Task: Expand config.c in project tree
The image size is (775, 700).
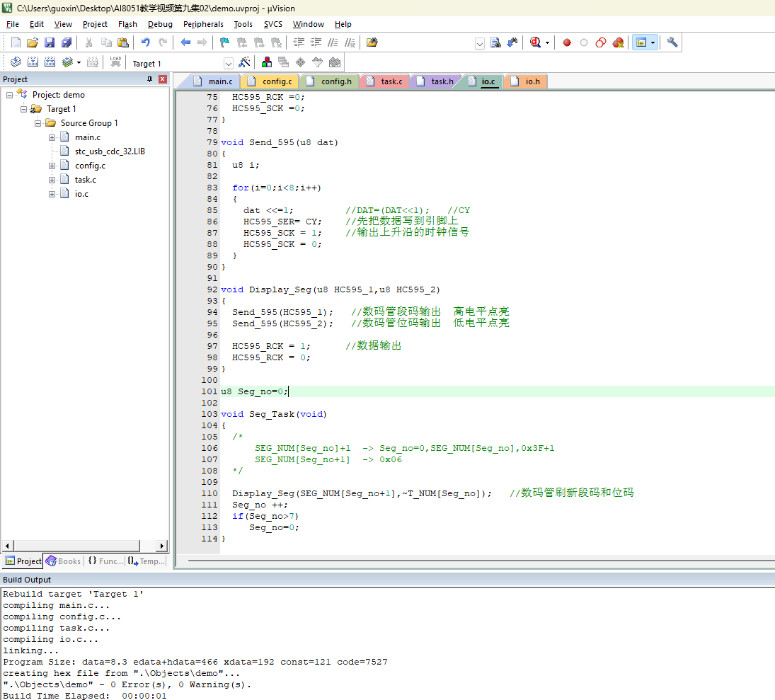Action: coord(52,166)
